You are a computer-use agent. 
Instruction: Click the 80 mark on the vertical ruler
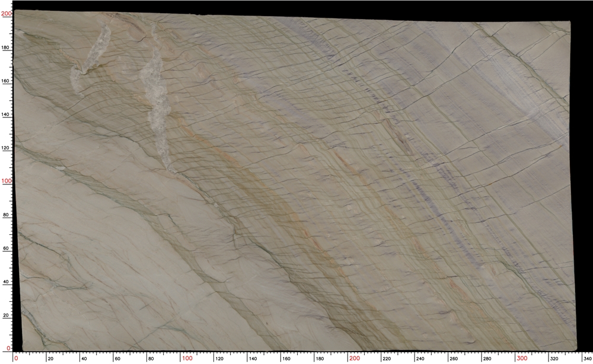click(x=6, y=215)
